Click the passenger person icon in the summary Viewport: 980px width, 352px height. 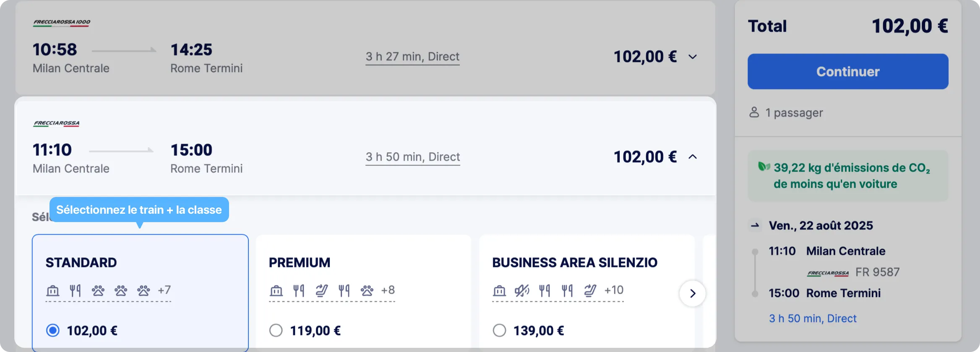tap(754, 112)
